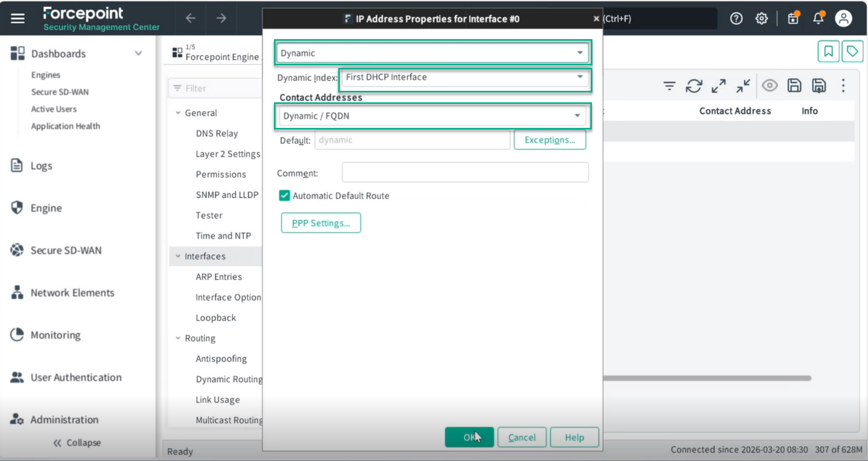Open PPP Settings...
868x461 pixels.
[x=320, y=223]
